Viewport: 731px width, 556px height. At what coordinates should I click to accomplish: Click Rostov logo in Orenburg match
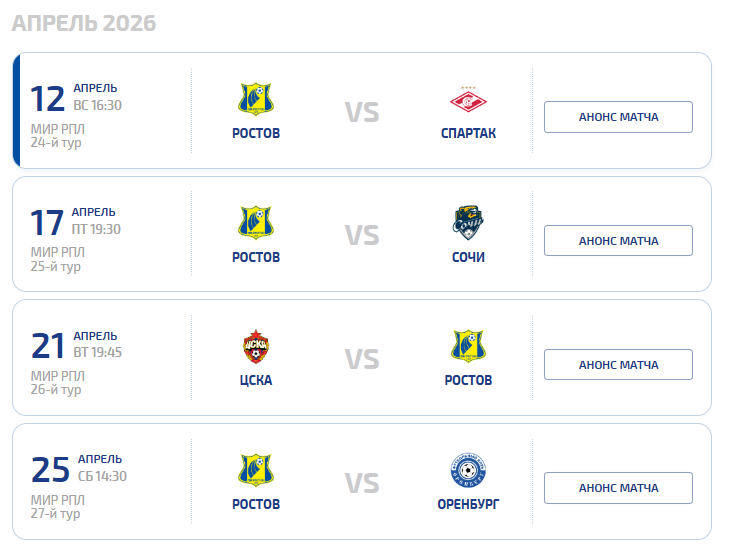256,471
